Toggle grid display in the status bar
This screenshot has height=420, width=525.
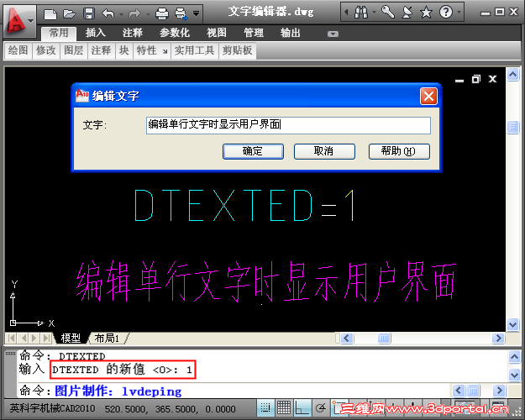point(284,408)
